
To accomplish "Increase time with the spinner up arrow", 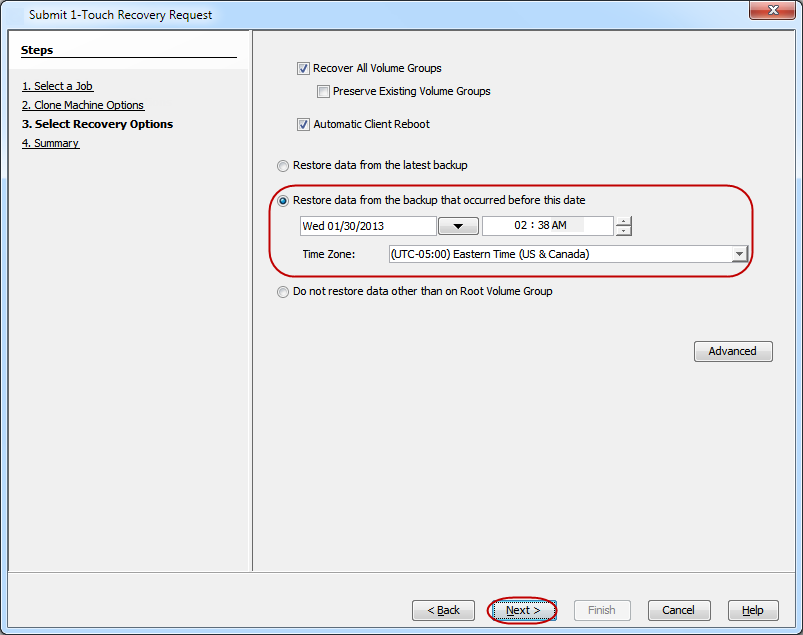I will pyautogui.click(x=624, y=221).
